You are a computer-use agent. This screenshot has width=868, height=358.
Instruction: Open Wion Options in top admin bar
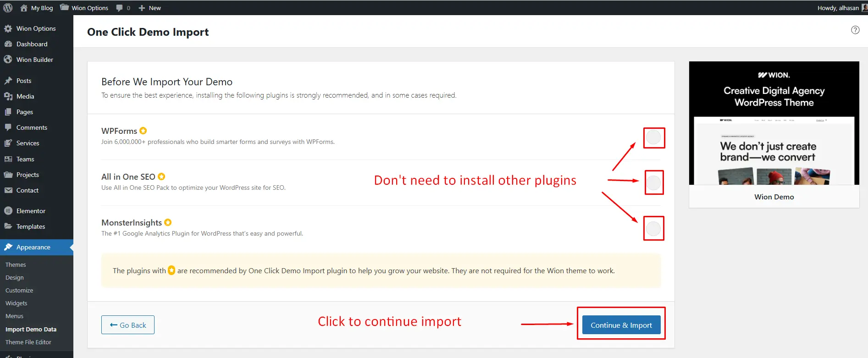click(84, 8)
